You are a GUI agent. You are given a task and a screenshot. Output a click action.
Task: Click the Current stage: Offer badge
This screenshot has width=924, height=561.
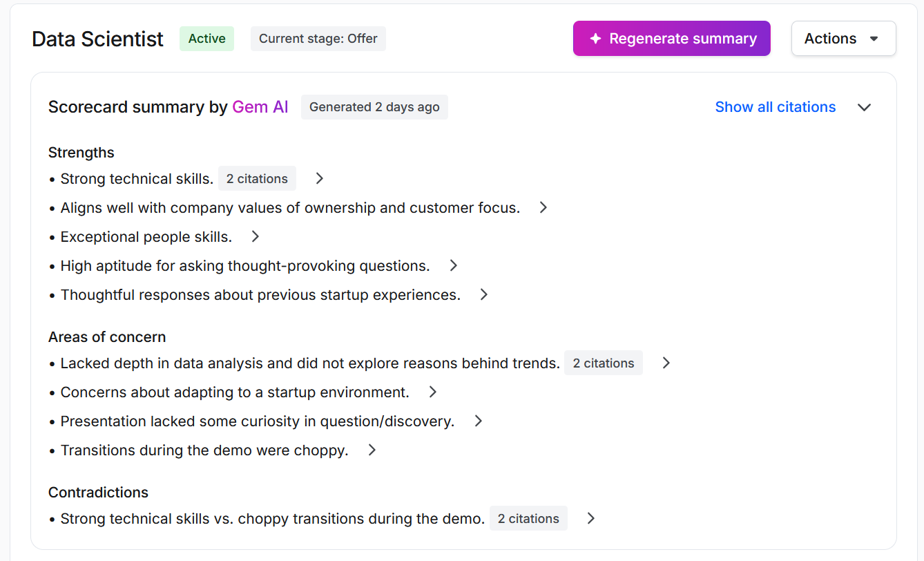pos(318,39)
